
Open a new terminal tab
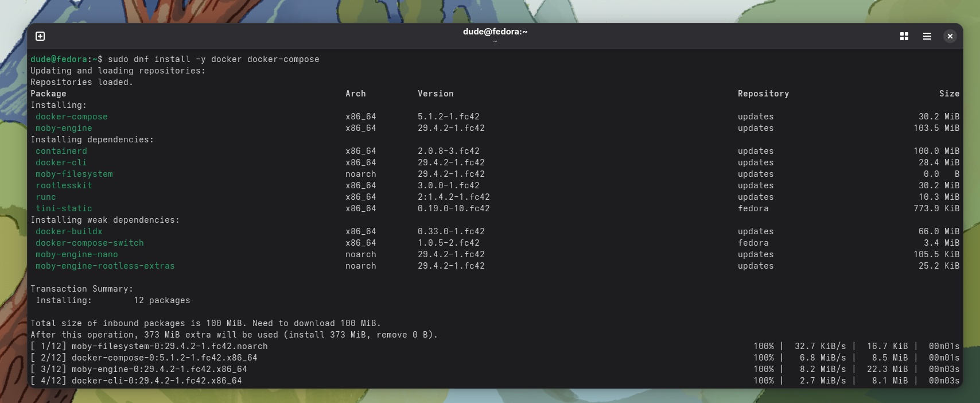coord(40,36)
